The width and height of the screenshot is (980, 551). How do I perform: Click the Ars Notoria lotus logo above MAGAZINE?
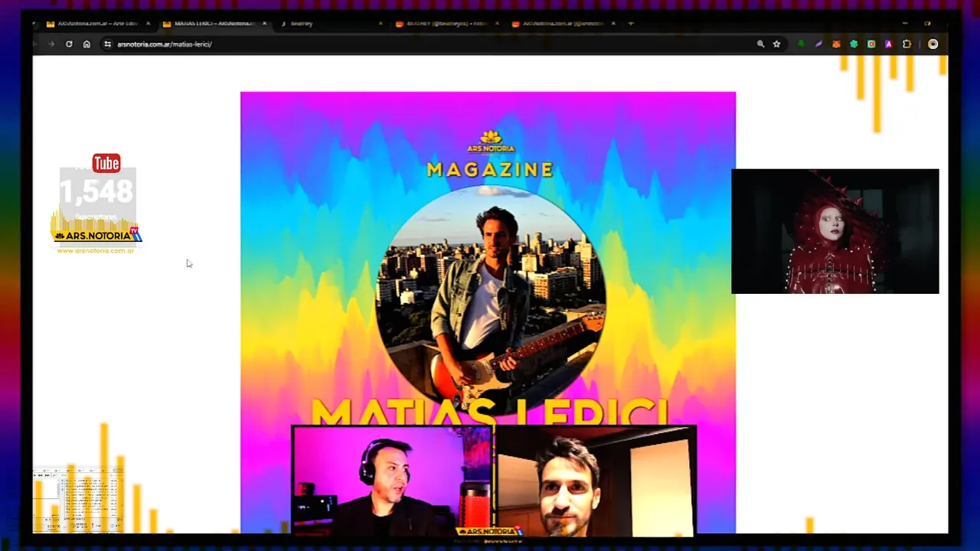tap(490, 142)
